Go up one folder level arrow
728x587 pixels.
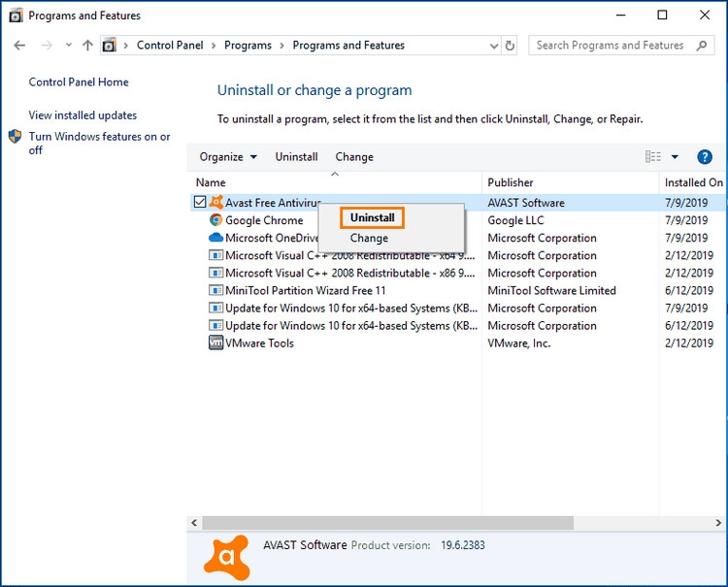(x=87, y=45)
